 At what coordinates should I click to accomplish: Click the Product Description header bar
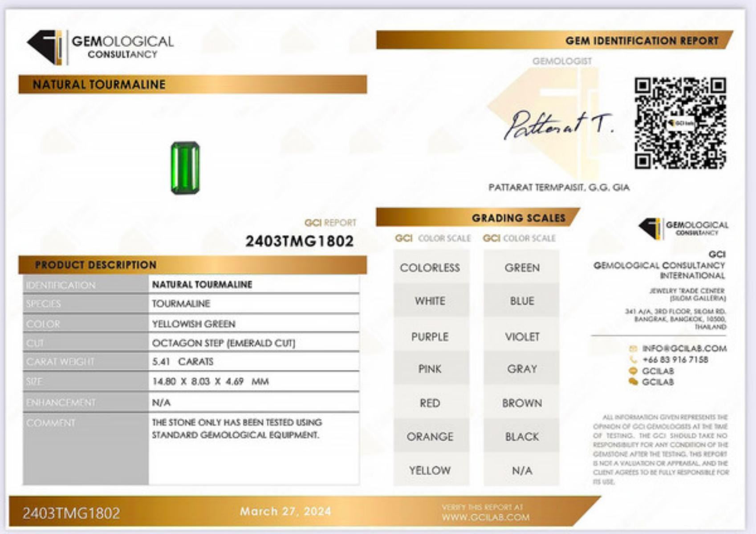pos(192,265)
